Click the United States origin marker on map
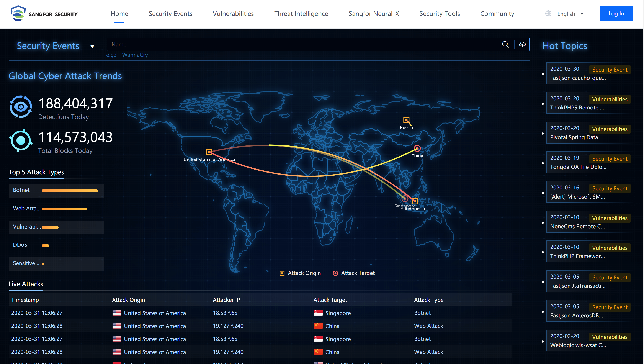The width and height of the screenshot is (644, 364). (209, 152)
